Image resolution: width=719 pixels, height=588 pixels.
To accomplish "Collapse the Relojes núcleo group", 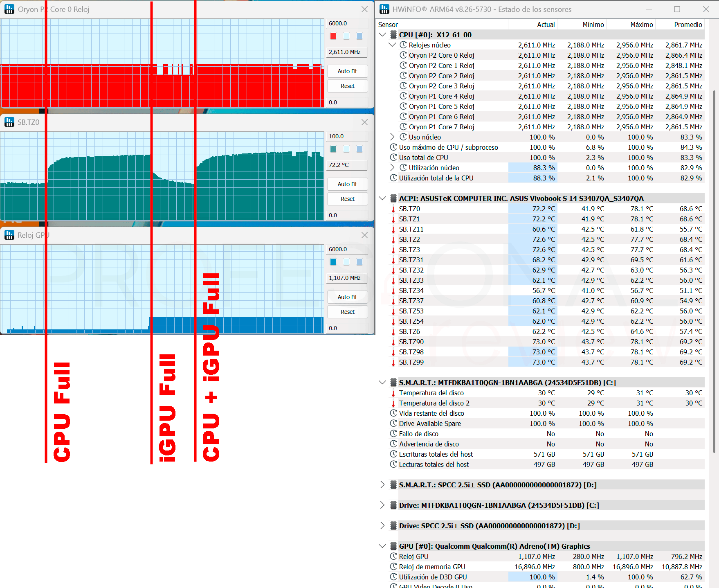I will pos(392,45).
